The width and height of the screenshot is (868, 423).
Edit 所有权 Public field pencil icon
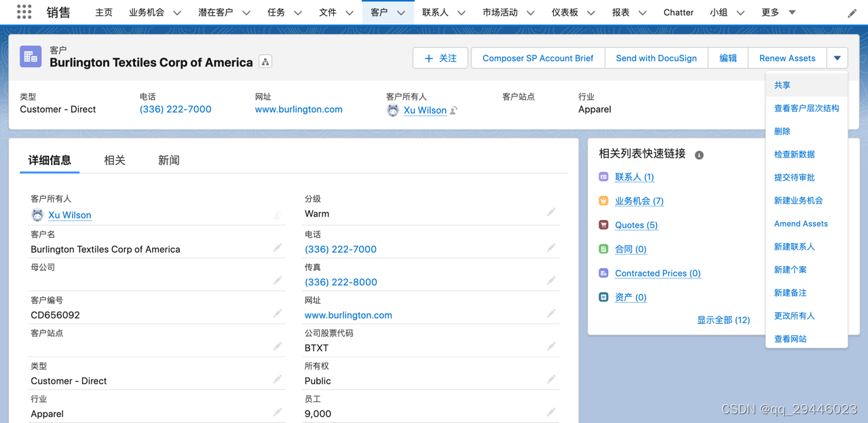[x=551, y=379]
